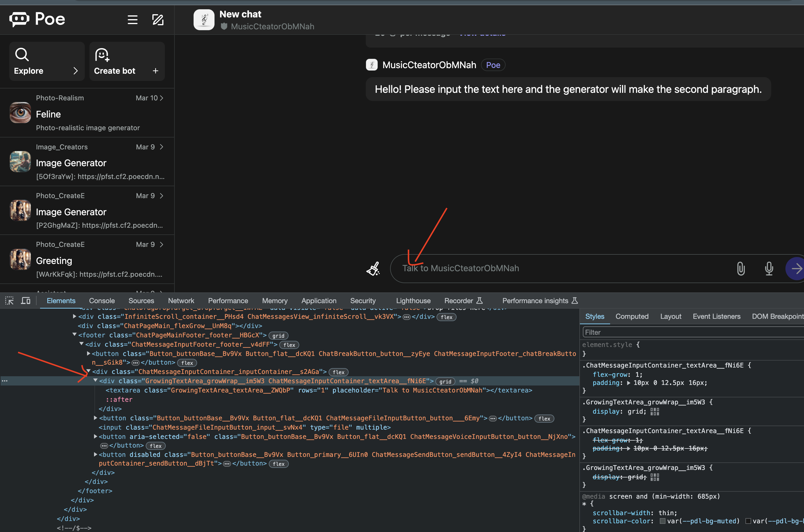Open the Computed styles tab
This screenshot has width=804, height=532.
(x=632, y=316)
